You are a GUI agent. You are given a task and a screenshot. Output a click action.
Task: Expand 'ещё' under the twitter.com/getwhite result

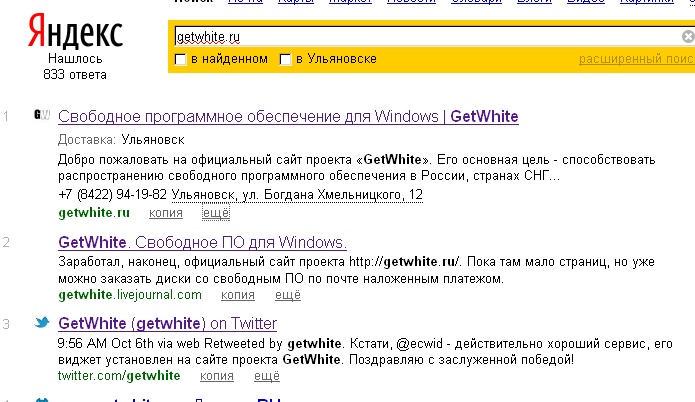tap(267, 376)
